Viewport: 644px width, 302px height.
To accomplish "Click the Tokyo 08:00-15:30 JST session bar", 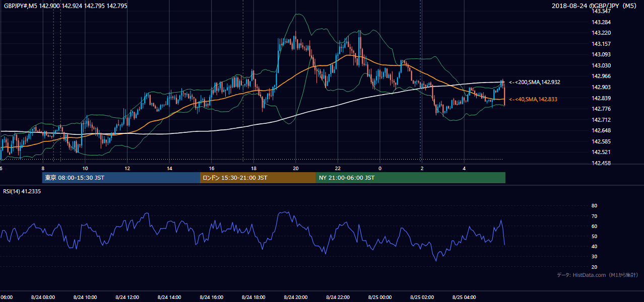I will pyautogui.click(x=121, y=178).
